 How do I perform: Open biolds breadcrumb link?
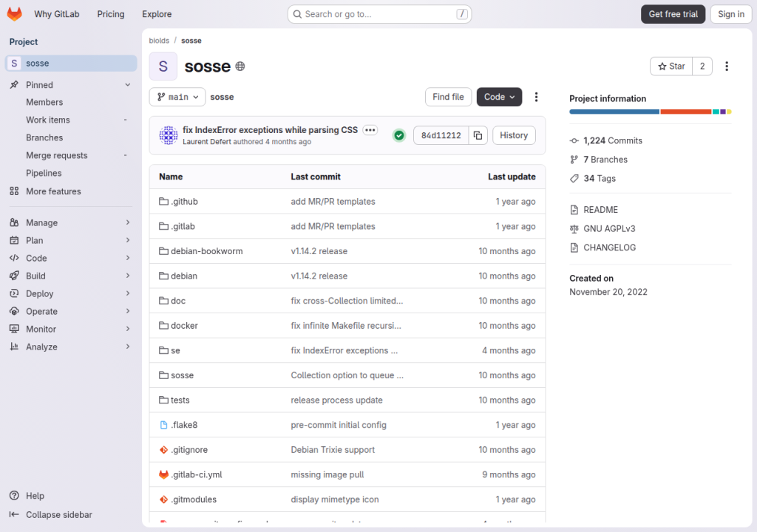point(160,41)
